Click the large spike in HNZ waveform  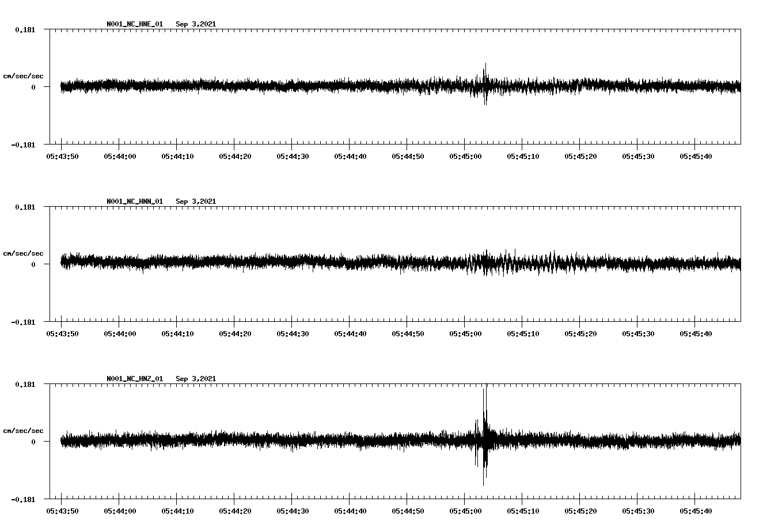click(x=485, y=435)
